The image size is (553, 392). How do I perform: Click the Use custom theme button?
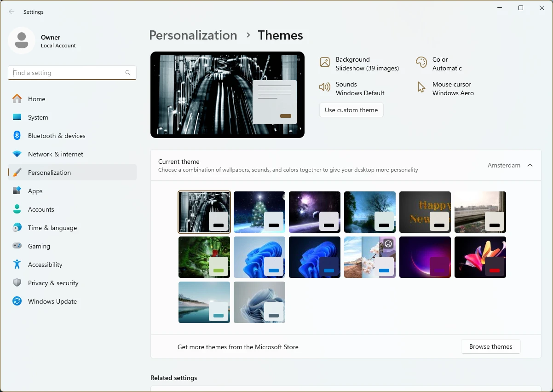[351, 110]
